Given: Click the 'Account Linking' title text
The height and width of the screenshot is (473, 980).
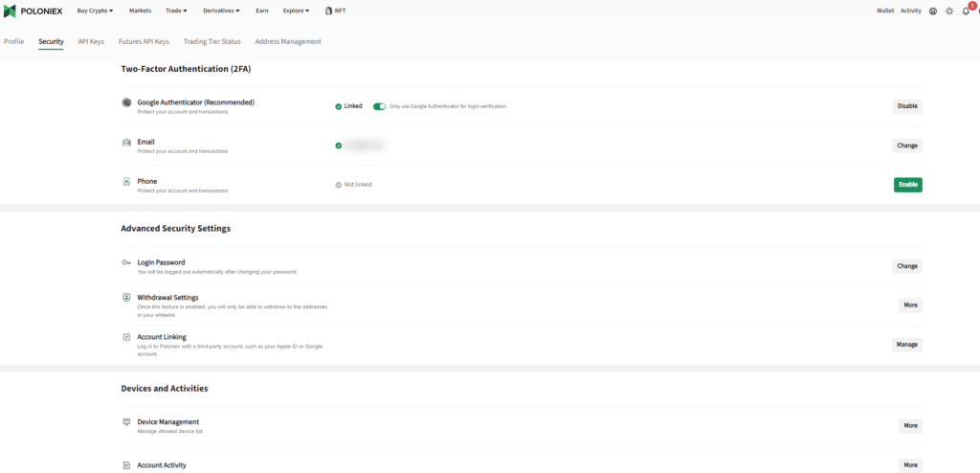Looking at the screenshot, I should pyautogui.click(x=161, y=337).
